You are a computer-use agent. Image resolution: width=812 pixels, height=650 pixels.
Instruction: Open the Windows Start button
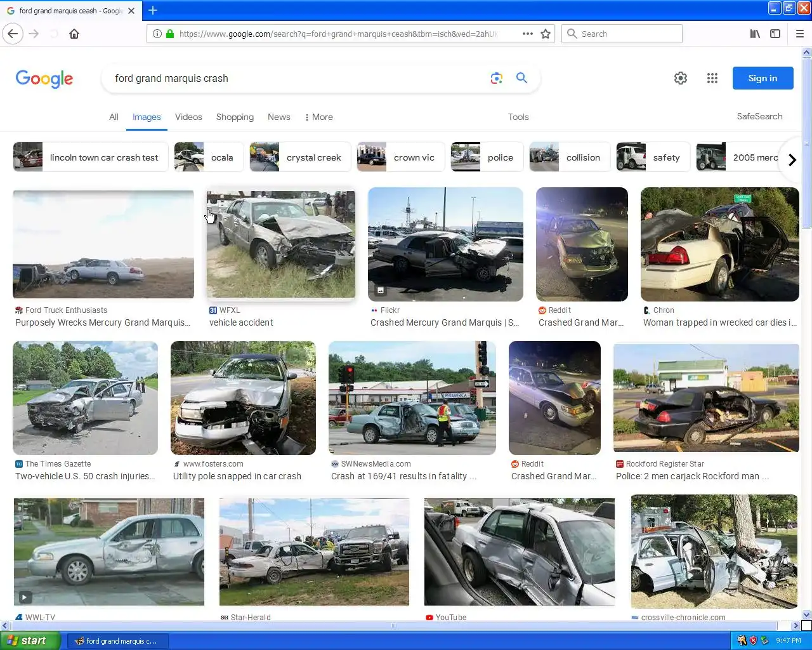[x=30, y=640]
